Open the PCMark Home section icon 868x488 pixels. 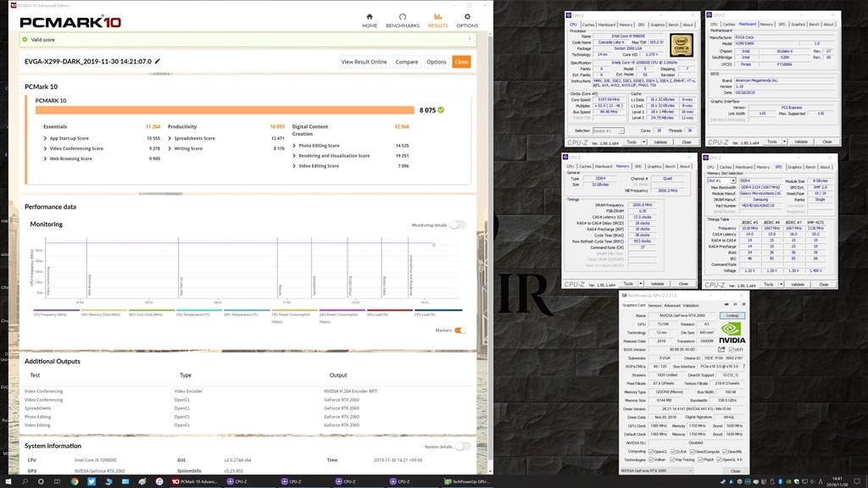[x=370, y=17]
